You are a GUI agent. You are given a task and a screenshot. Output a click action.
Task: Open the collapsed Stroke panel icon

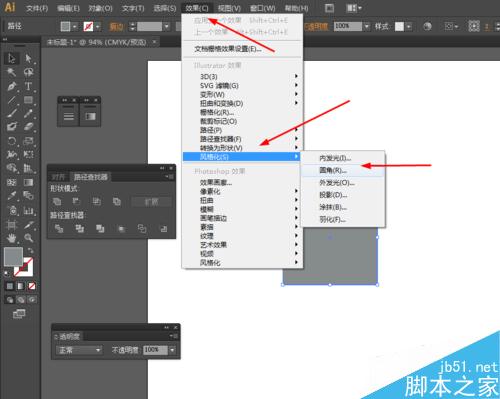(x=69, y=116)
